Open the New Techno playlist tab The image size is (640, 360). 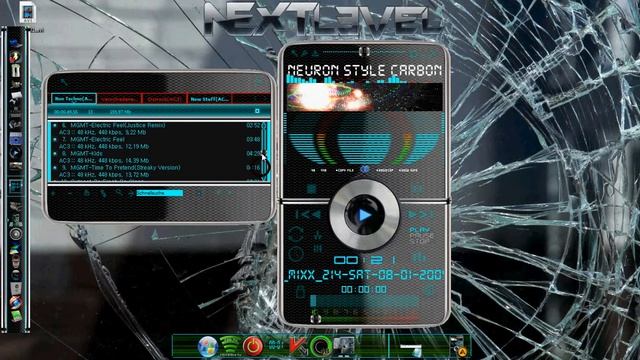[x=73, y=99]
